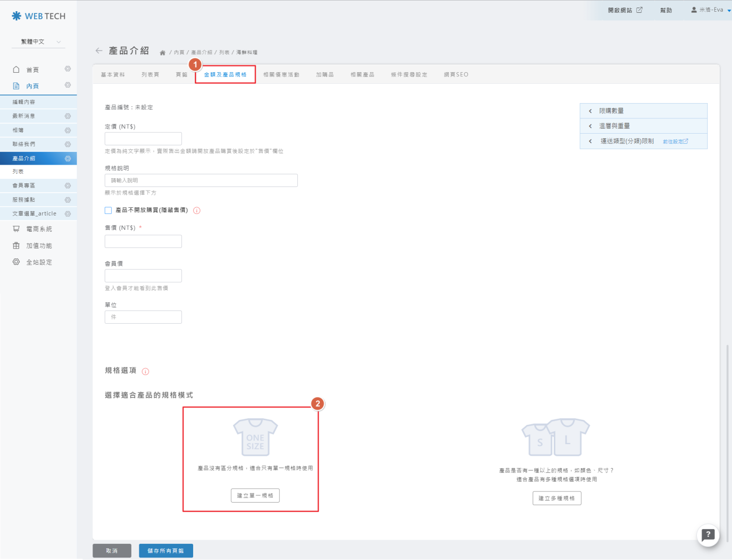This screenshot has width=732, height=560.
Task: Click 儲存所有頁籤 save button
Action: tap(166, 551)
